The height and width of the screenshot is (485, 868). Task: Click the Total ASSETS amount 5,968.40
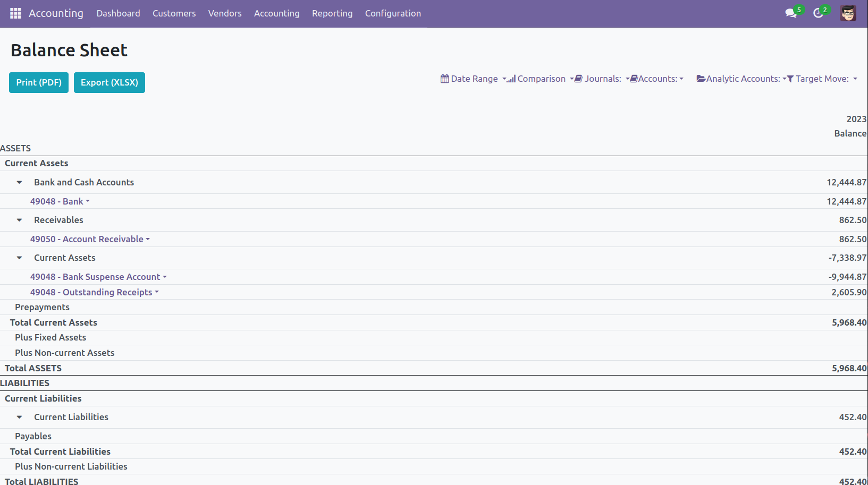849,368
